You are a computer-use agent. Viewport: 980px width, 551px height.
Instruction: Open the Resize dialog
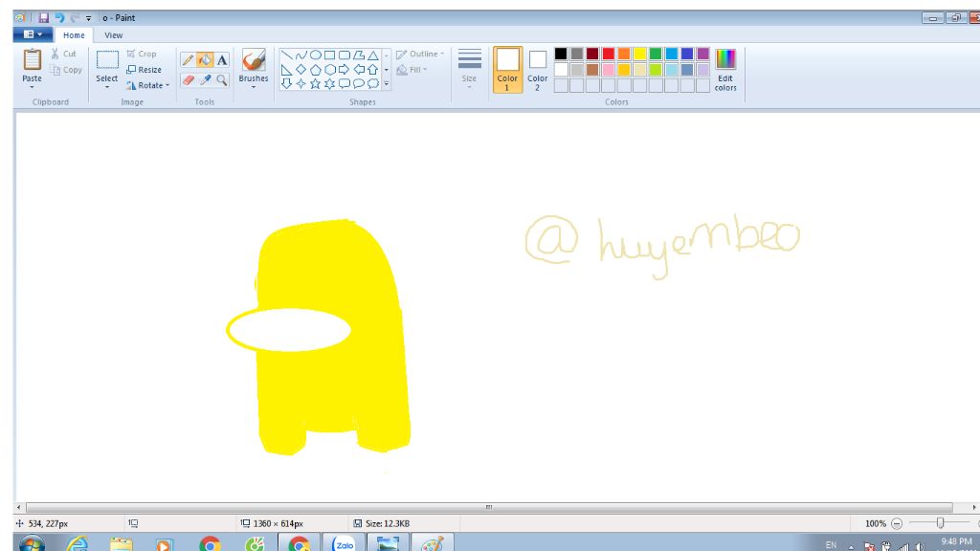click(x=144, y=69)
